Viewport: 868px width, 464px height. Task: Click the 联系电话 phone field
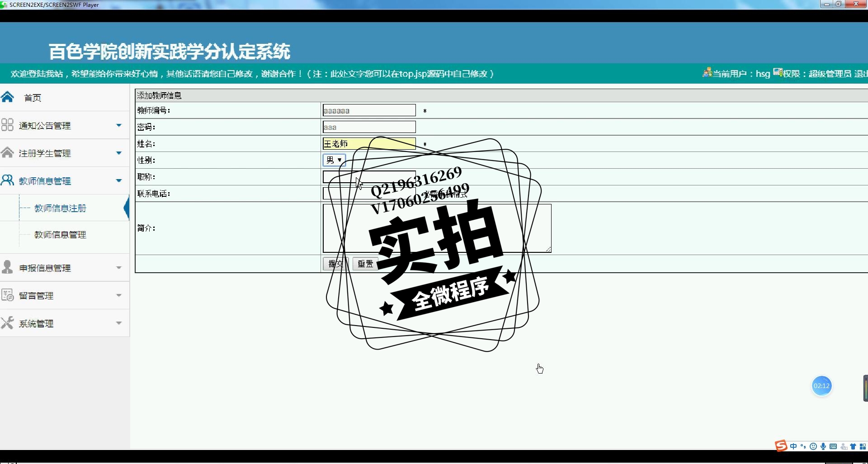click(369, 194)
